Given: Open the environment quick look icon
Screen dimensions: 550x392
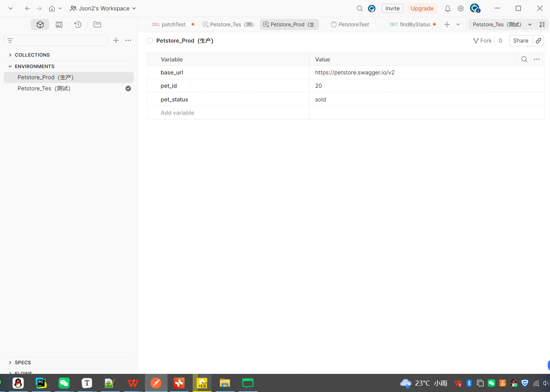Looking at the screenshot, I should 542,24.
